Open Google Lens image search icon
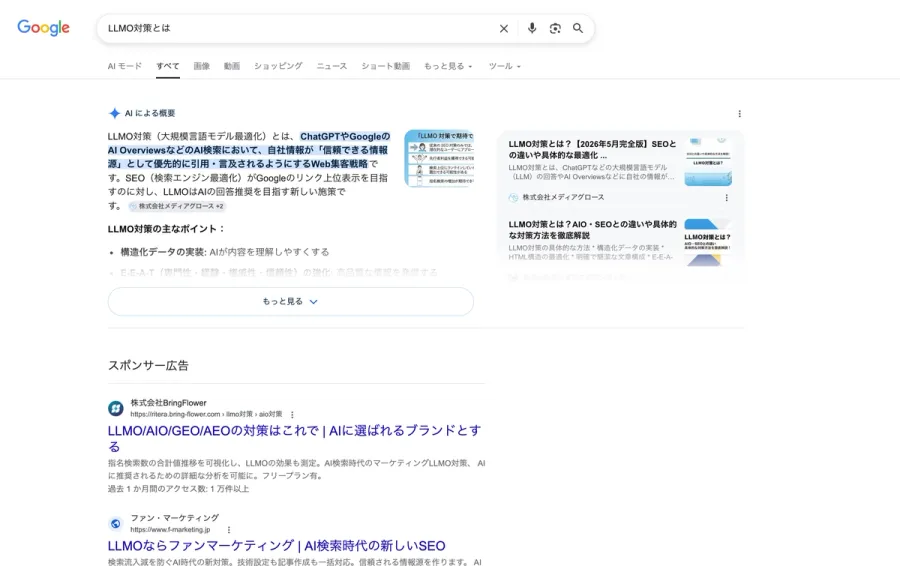 (554, 28)
